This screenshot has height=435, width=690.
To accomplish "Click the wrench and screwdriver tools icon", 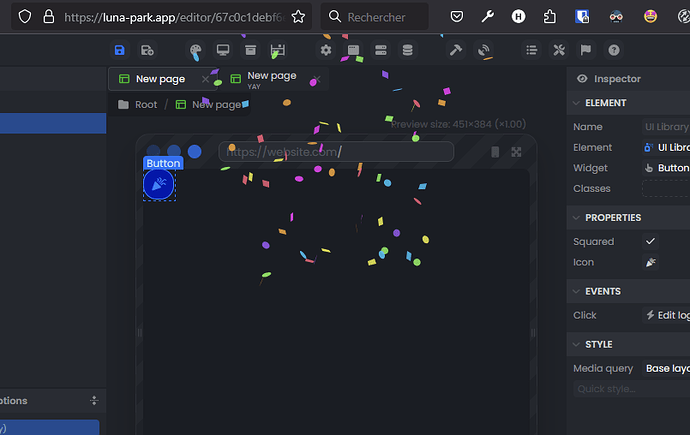I will pyautogui.click(x=559, y=50).
